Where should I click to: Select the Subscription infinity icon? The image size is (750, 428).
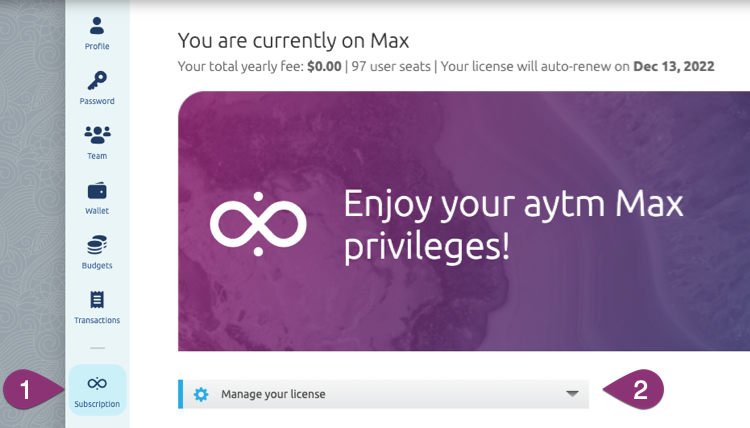tap(97, 383)
